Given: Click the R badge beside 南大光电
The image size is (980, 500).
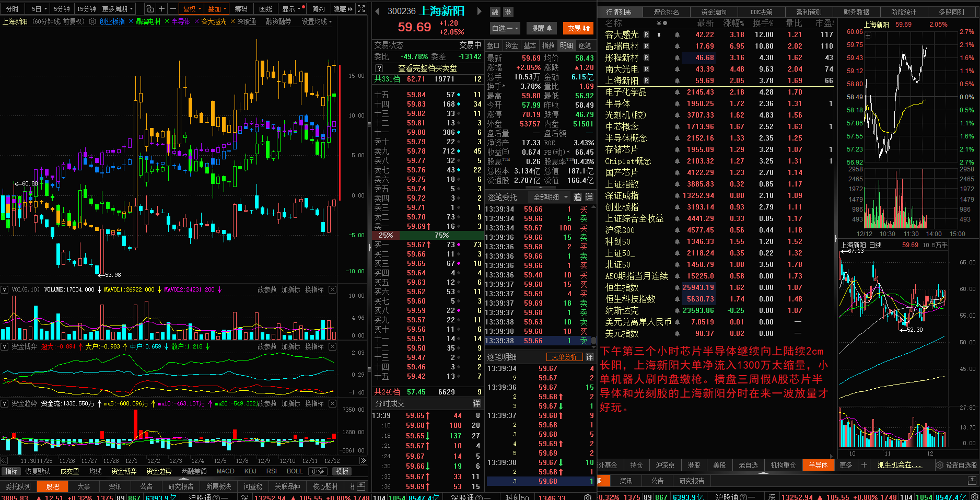Looking at the screenshot, I should (x=646, y=69).
